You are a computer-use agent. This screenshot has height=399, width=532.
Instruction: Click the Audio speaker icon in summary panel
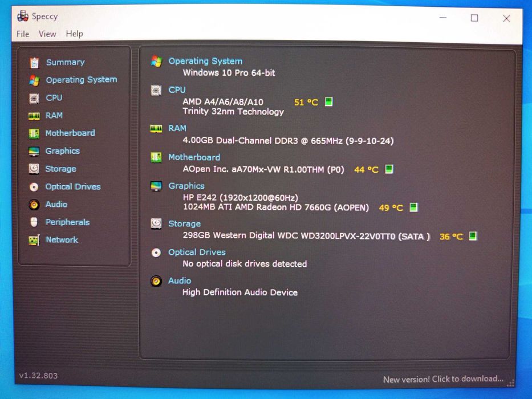[x=156, y=281]
